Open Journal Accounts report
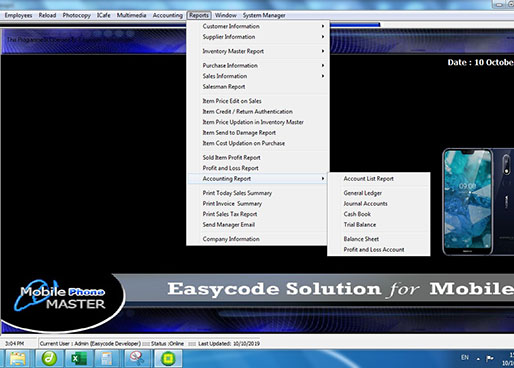The height and width of the screenshot is (368, 514). point(379,204)
